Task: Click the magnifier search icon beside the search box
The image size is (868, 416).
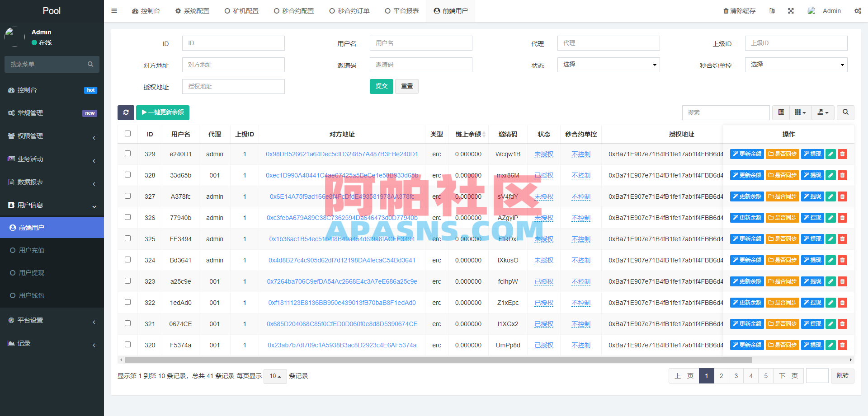Action: [845, 112]
